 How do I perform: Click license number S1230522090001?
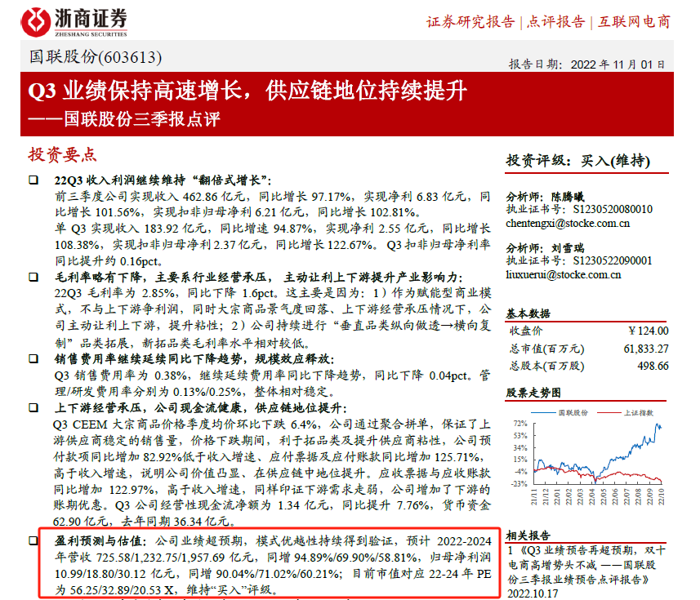613,260
